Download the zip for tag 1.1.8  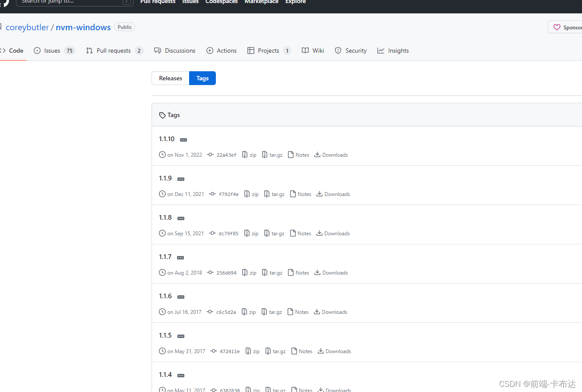click(x=251, y=234)
